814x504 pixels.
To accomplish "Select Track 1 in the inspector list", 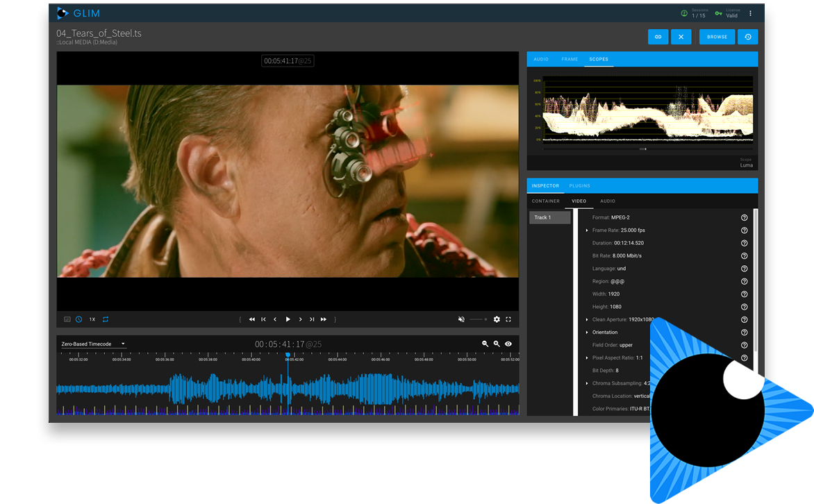I will pos(550,217).
